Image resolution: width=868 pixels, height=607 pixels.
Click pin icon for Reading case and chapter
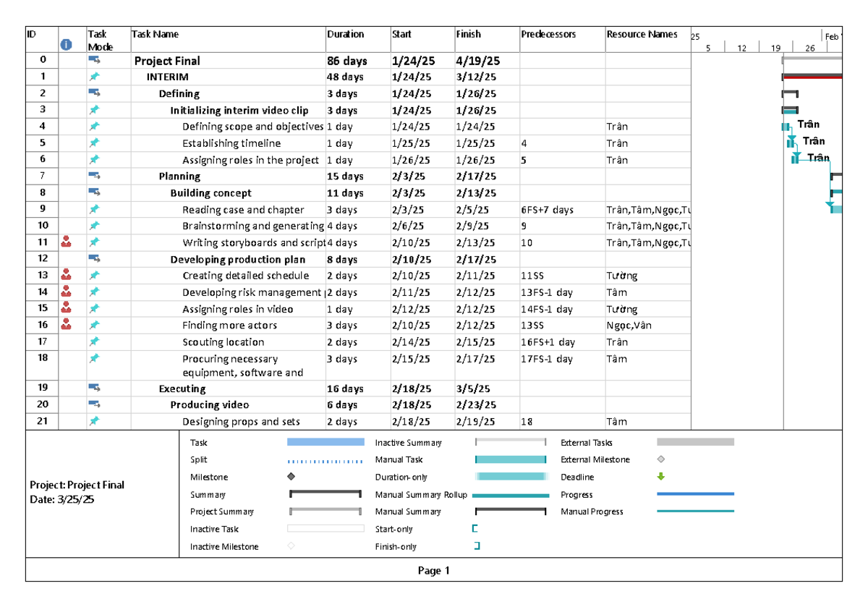[x=94, y=210]
